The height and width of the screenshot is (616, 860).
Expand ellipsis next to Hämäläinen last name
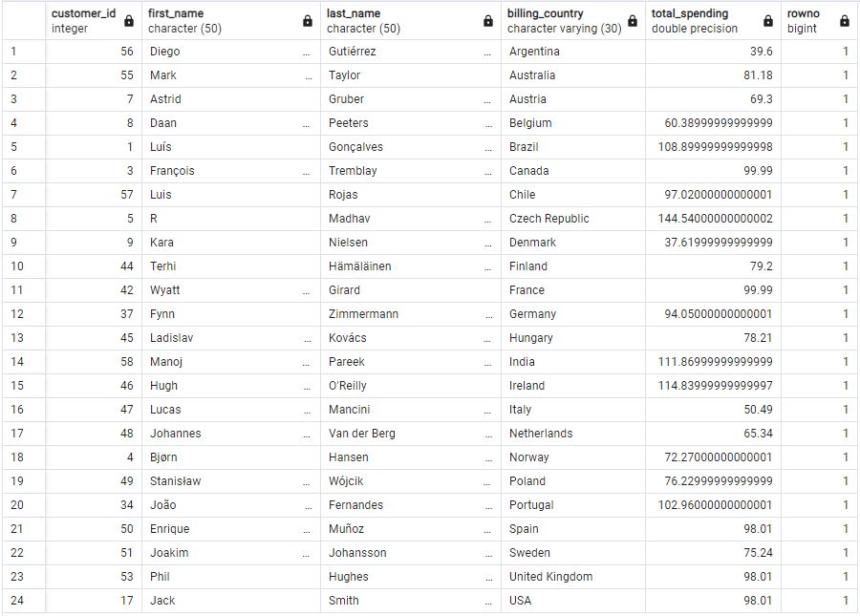(x=488, y=268)
